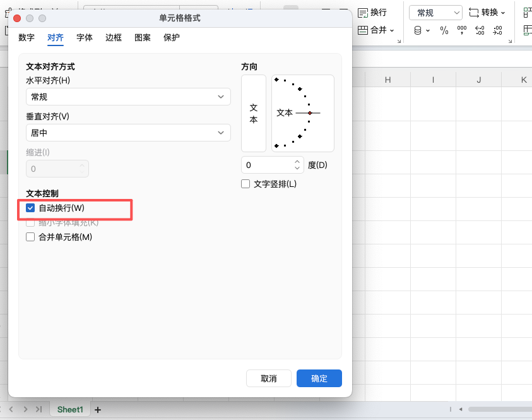Click the thousands separator formatting icon

pos(461,30)
